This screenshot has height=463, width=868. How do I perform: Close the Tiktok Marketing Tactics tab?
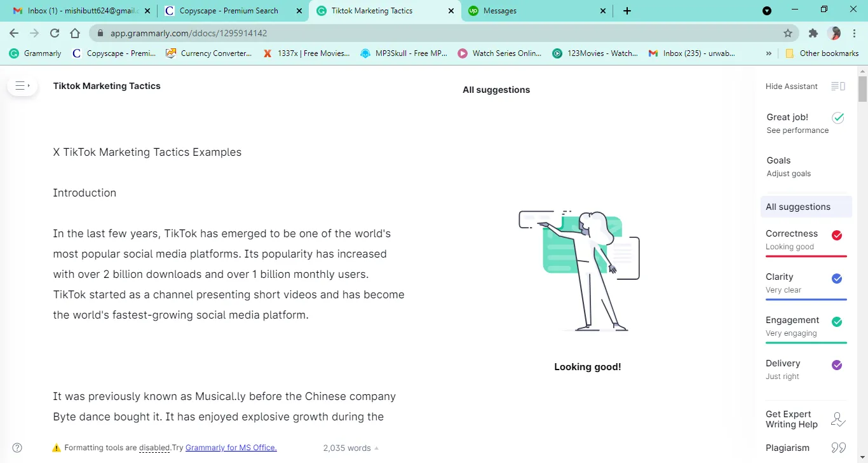(451, 11)
